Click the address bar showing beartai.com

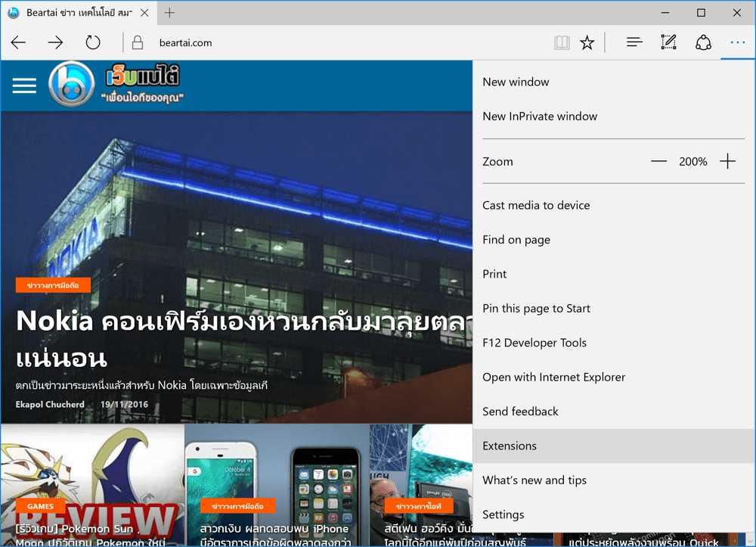pos(337,43)
